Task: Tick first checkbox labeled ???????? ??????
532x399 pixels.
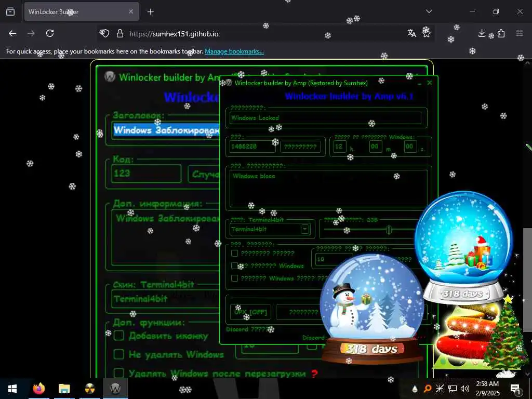Action: 234,253
